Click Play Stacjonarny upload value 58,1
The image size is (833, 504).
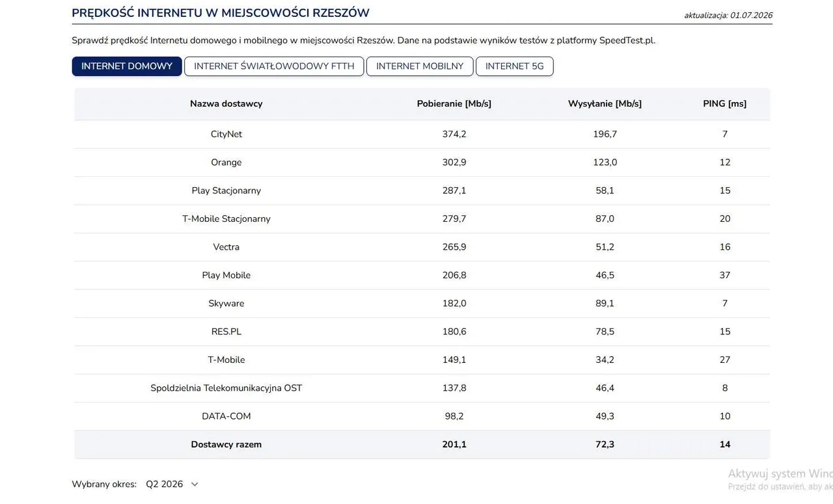tap(605, 191)
